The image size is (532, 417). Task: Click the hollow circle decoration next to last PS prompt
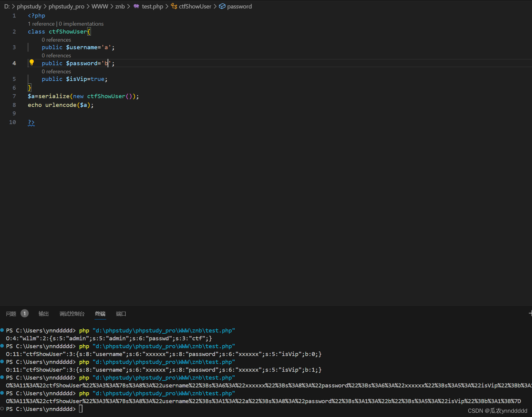click(x=2, y=409)
